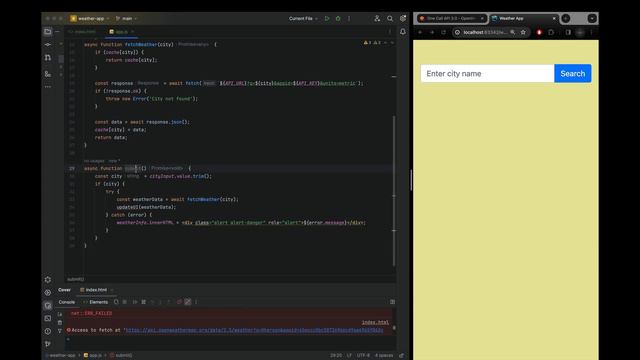Image resolution: width=640 pixels, height=360 pixels.
Task: Open the browser three-dot menu
Action: pyautogui.click(x=591, y=32)
